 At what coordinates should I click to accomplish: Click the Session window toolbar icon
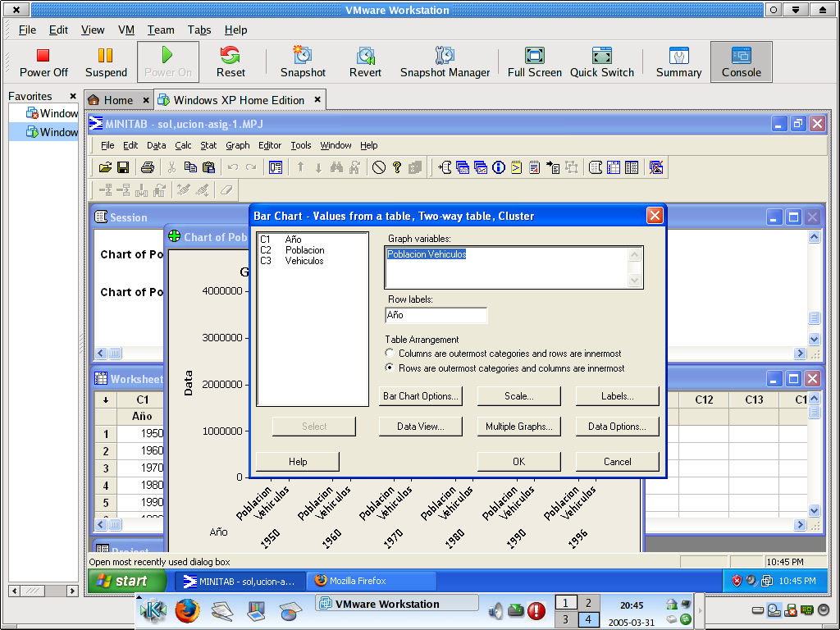click(596, 167)
